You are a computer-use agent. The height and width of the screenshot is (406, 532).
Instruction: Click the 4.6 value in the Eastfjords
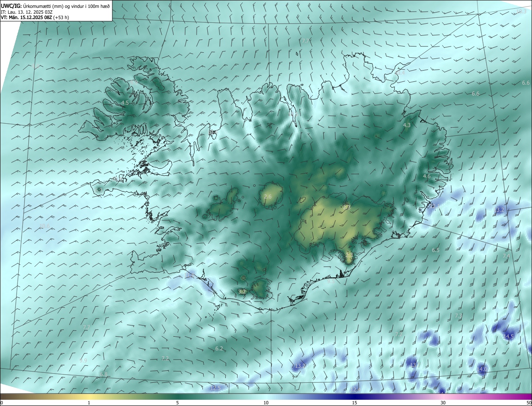point(427,176)
